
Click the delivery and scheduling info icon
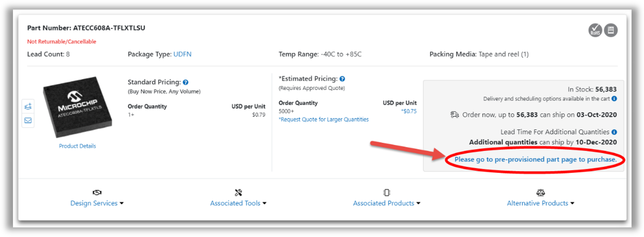[614, 99]
